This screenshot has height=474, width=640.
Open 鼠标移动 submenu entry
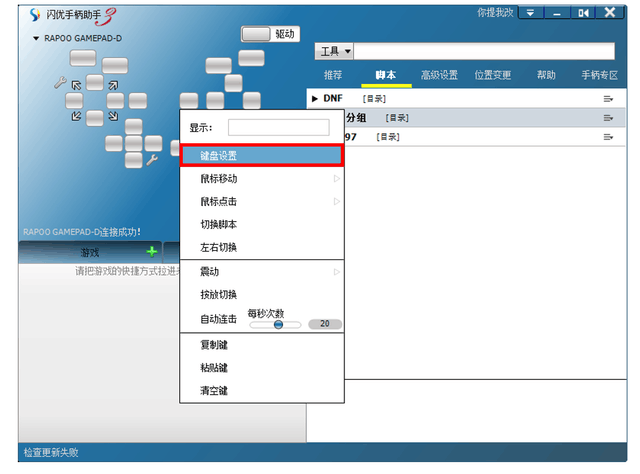262,178
